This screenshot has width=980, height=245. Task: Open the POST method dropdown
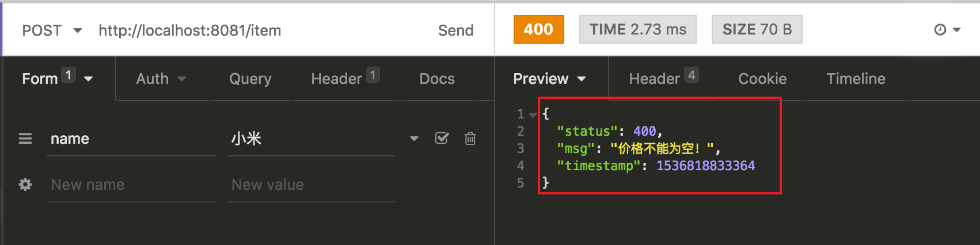(x=52, y=30)
